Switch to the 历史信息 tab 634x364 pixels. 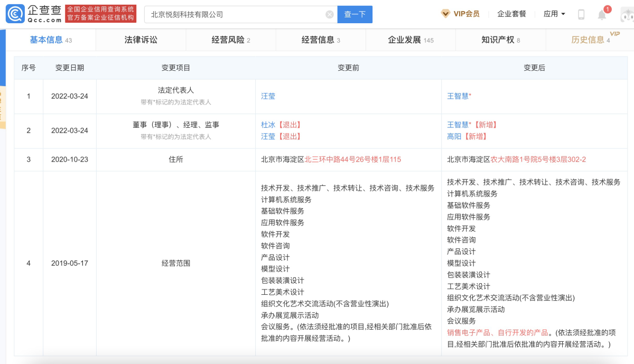tap(590, 40)
